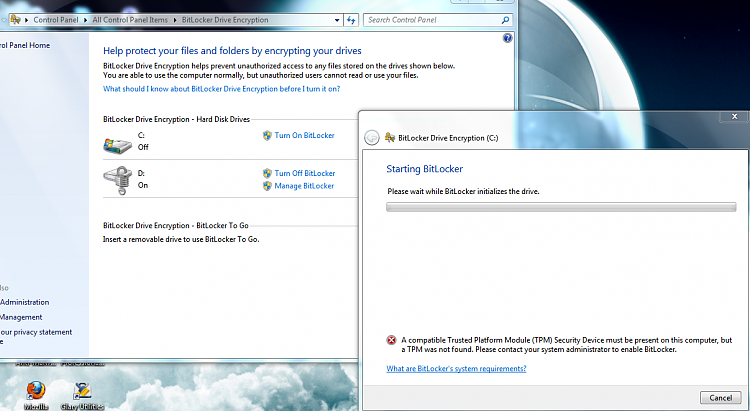The width and height of the screenshot is (750, 411).
Task: Click the Cancel button in the wizard
Action: [x=720, y=398]
